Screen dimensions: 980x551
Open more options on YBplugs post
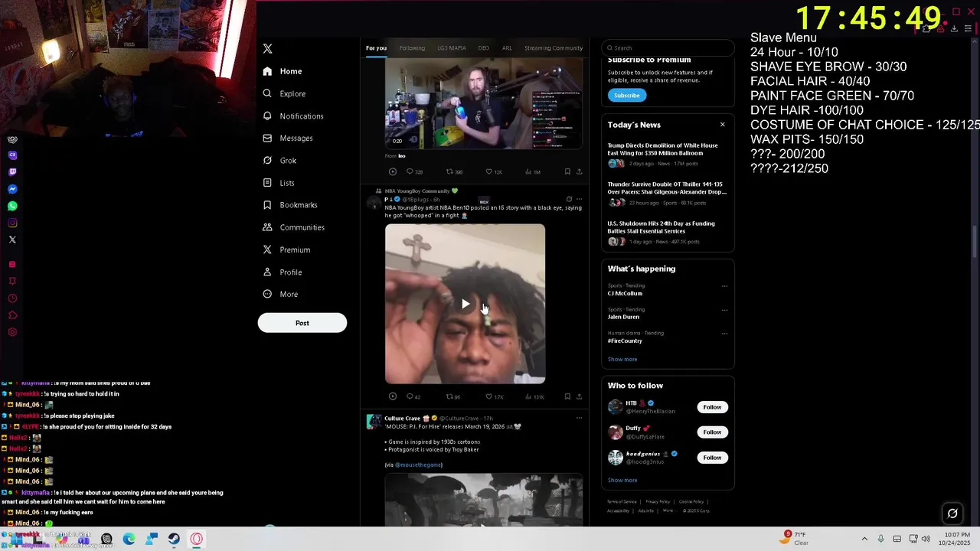[579, 199]
